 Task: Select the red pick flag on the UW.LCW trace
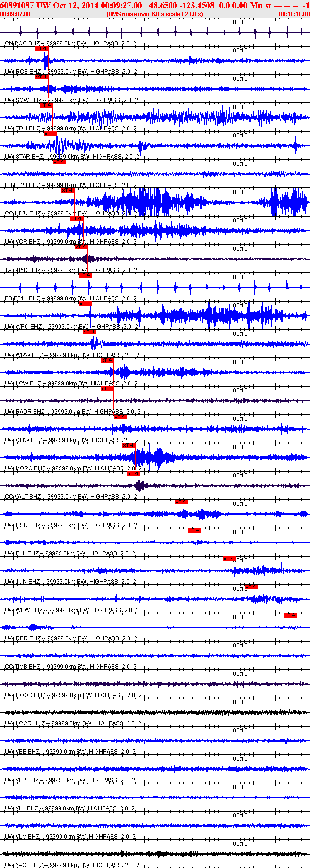pos(107,360)
